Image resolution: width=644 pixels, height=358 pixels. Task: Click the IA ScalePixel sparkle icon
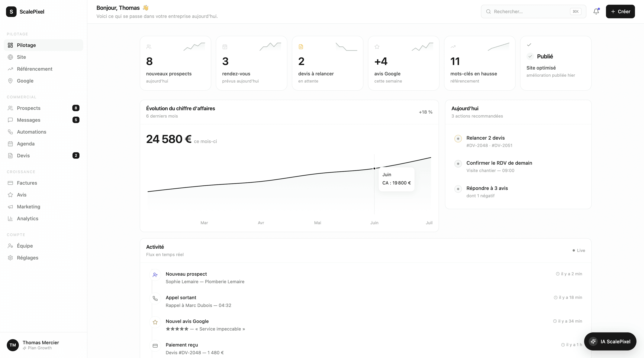pos(593,341)
